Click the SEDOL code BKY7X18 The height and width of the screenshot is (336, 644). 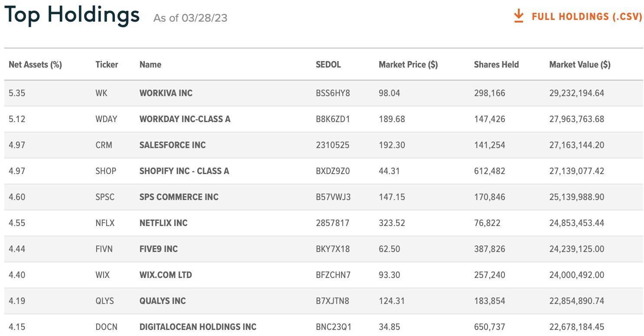tap(333, 249)
